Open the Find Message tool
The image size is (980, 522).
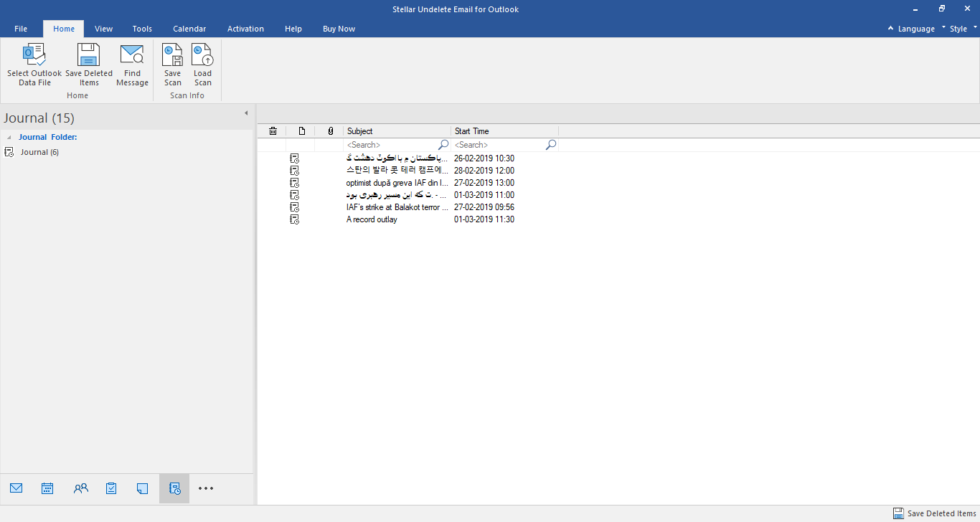click(x=132, y=56)
